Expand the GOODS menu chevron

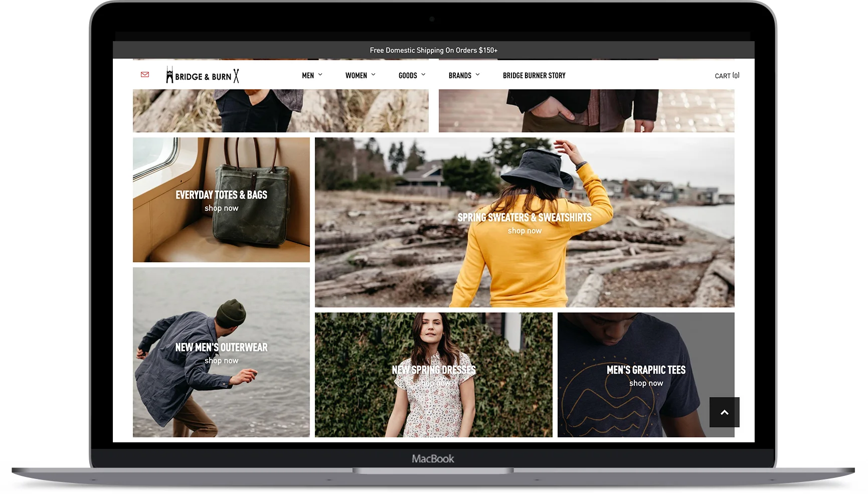pyautogui.click(x=424, y=75)
